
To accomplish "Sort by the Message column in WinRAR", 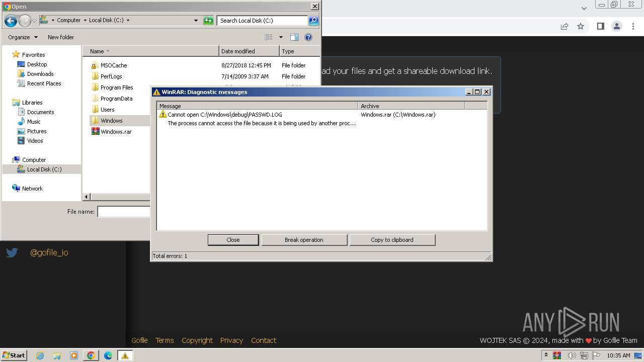I will tap(258, 106).
